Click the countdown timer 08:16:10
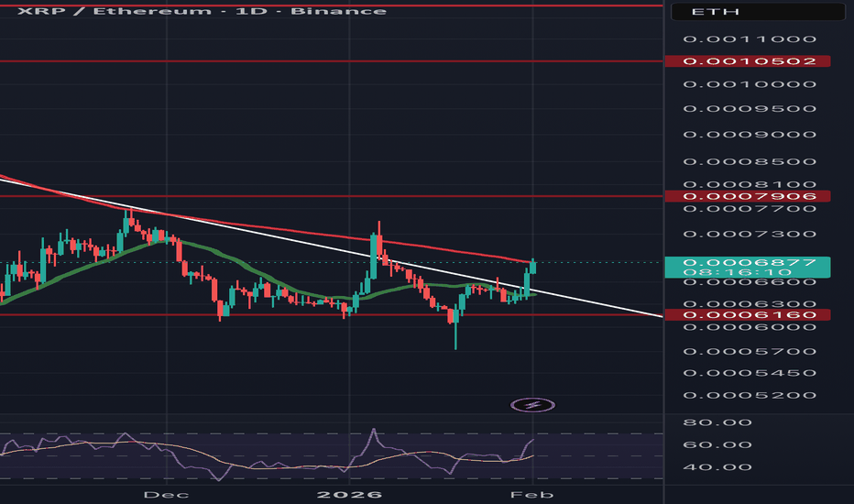 coord(738,272)
